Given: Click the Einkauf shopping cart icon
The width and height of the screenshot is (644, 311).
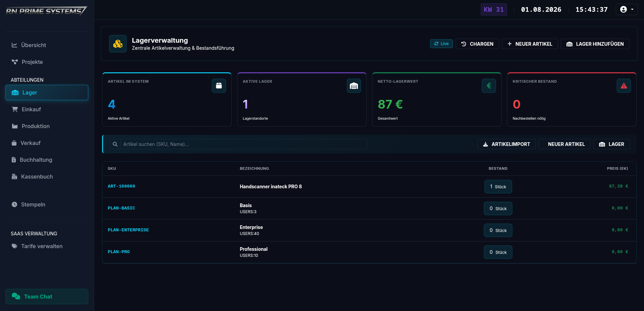Looking at the screenshot, I should click(x=15, y=109).
